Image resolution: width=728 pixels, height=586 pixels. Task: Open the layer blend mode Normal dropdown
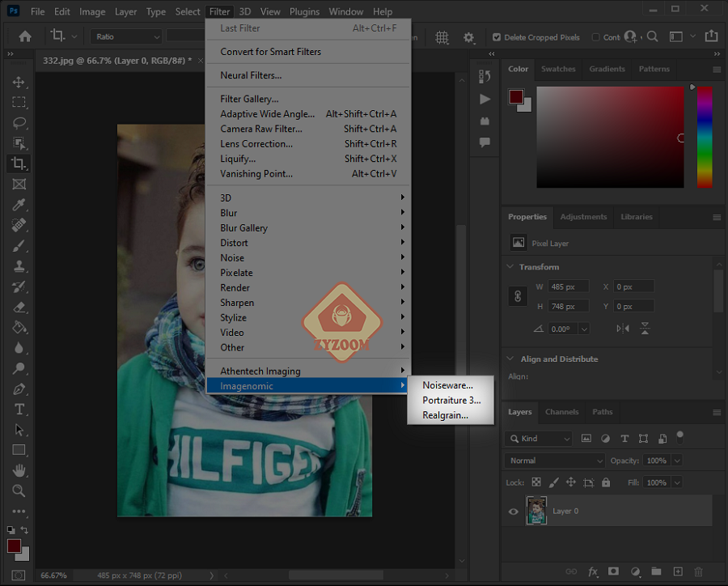point(554,461)
